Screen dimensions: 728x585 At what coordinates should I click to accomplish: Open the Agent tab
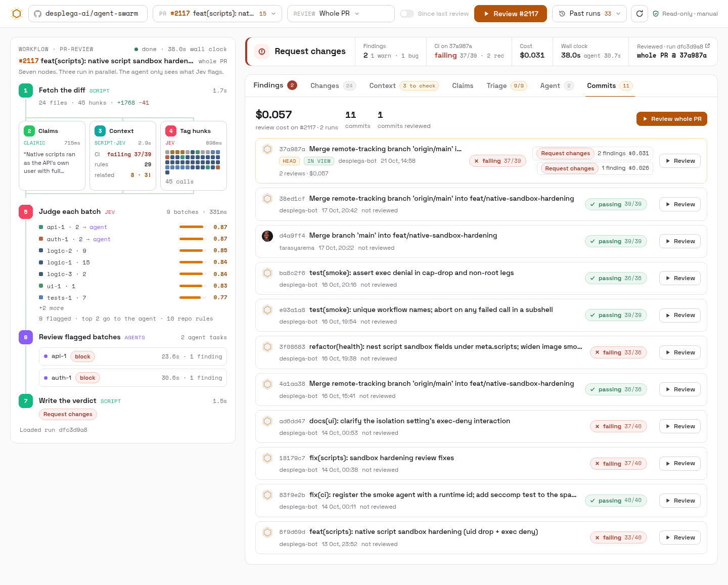[557, 86]
